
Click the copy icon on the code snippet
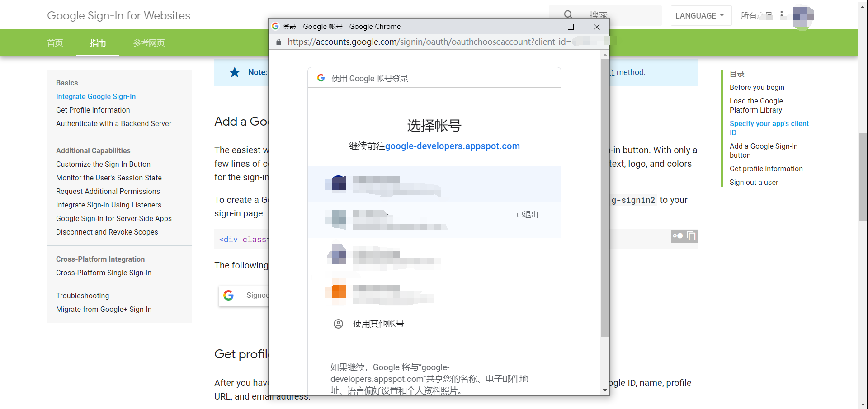tap(691, 235)
